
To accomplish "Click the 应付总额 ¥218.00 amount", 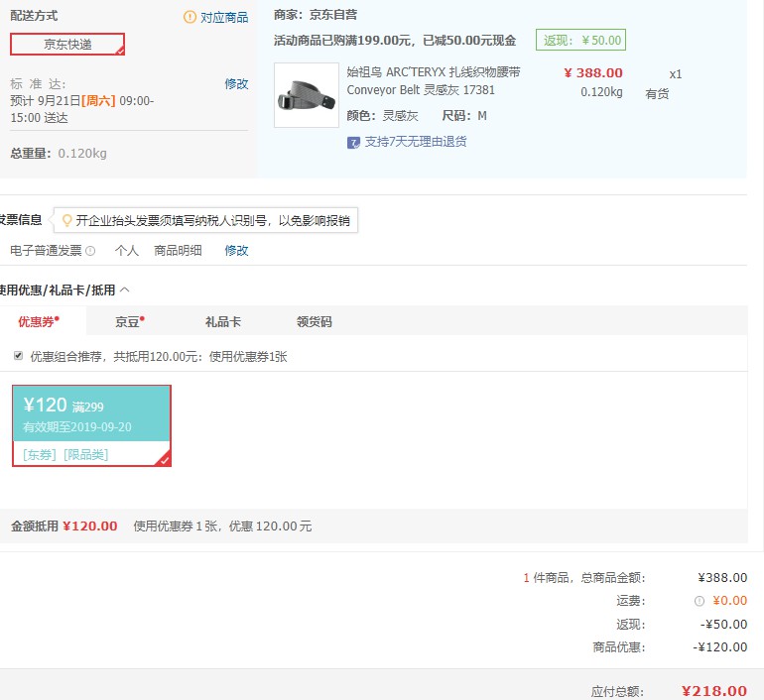I will [713, 691].
